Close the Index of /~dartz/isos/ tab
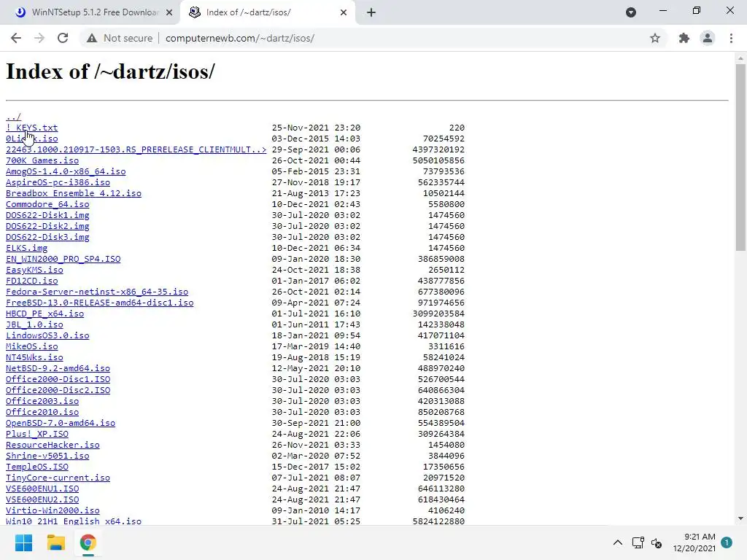The image size is (747, 560). click(344, 13)
